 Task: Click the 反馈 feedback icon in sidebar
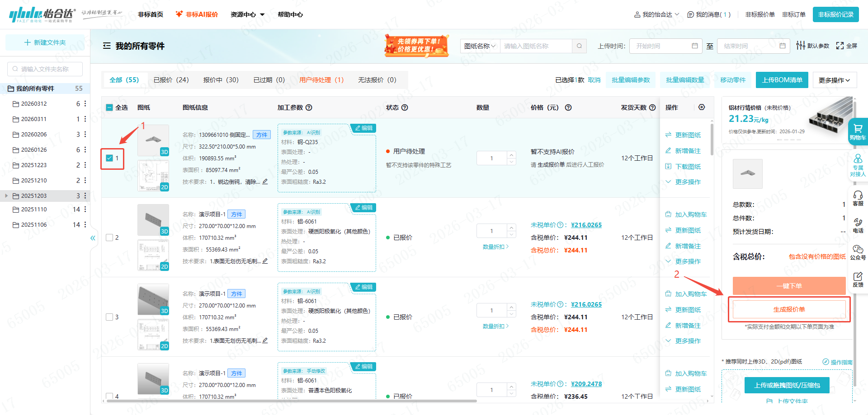(858, 279)
